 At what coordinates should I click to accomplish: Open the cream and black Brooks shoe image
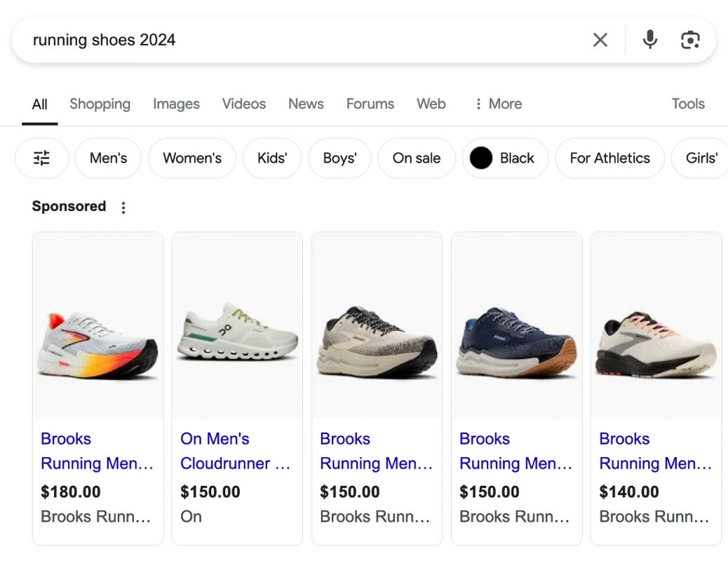coord(656,326)
